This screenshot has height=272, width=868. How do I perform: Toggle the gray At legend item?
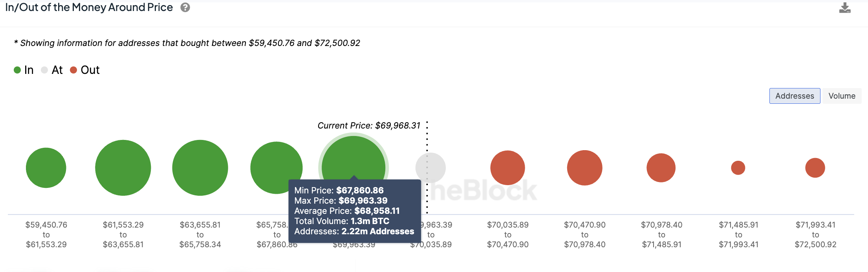coord(52,70)
